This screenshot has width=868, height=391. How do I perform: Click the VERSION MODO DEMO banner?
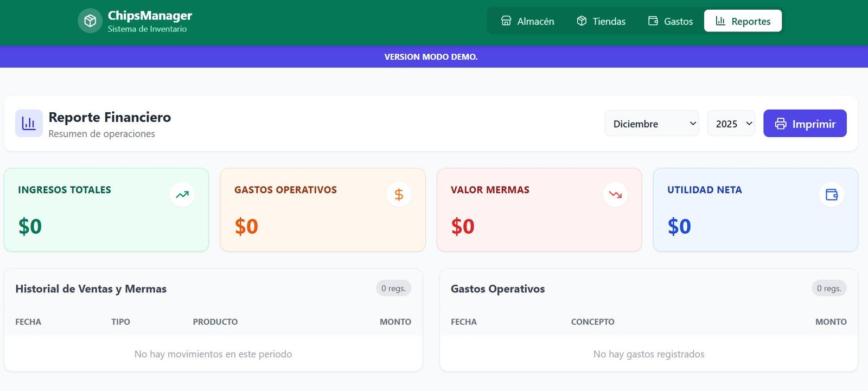point(431,57)
